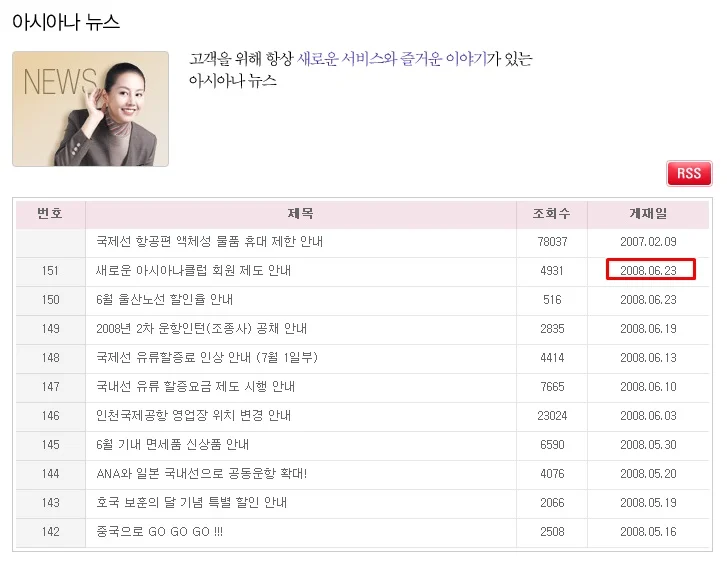Click the date 2008.06.03
Viewport: 727px width, 563px height.
(648, 416)
